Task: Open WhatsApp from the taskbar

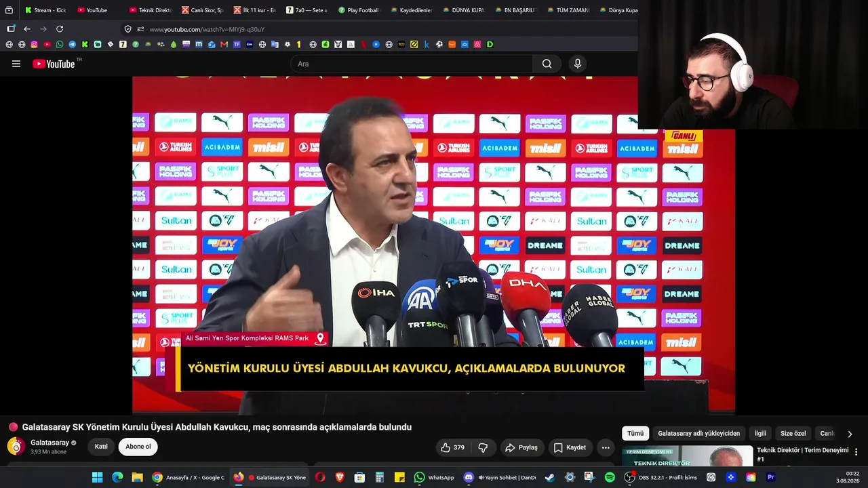Action: (x=434, y=477)
